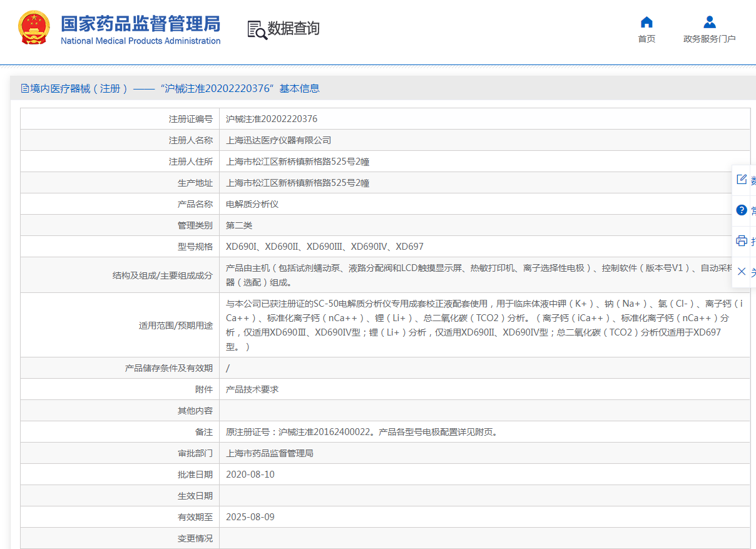Click National Medical Products Administration text
This screenshot has width=756, height=549.
[140, 41]
